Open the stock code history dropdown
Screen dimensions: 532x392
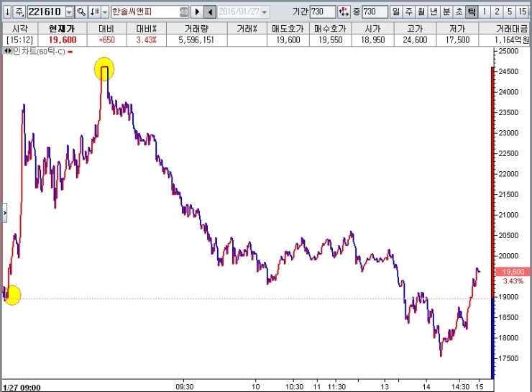coord(69,12)
